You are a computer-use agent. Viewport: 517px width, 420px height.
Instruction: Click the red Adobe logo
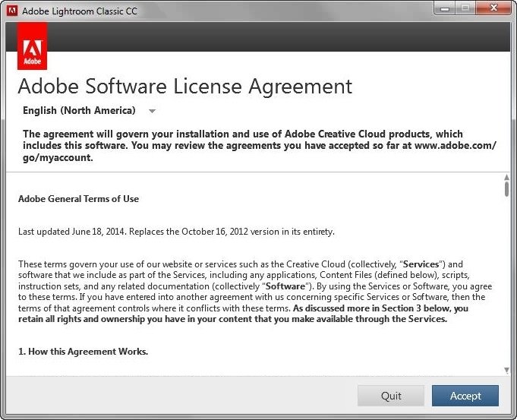(x=32, y=46)
